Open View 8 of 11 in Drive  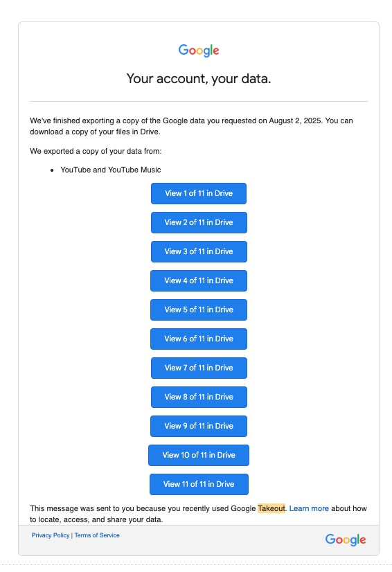pyautogui.click(x=199, y=397)
